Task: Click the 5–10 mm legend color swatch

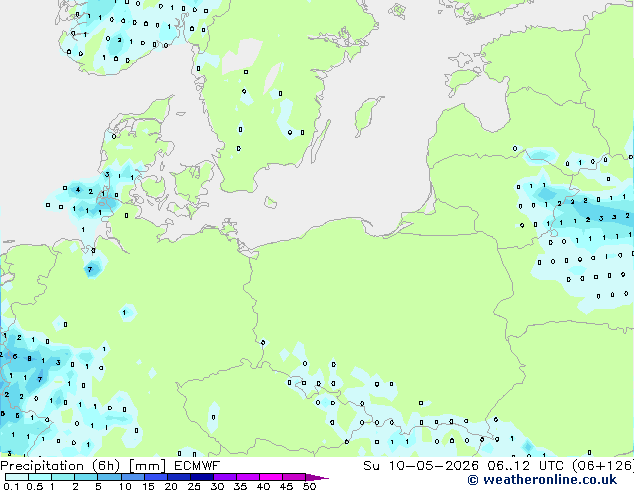Action: coord(110,477)
